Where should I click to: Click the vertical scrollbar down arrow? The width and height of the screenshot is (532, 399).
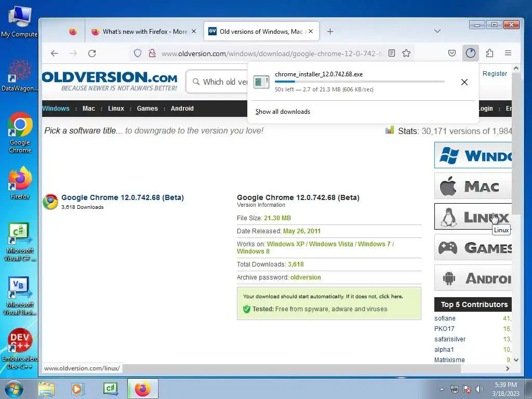click(516, 360)
